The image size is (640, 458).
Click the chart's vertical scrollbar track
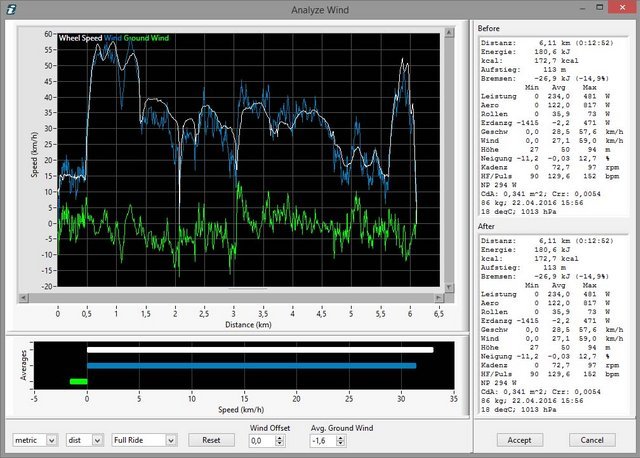click(x=449, y=160)
